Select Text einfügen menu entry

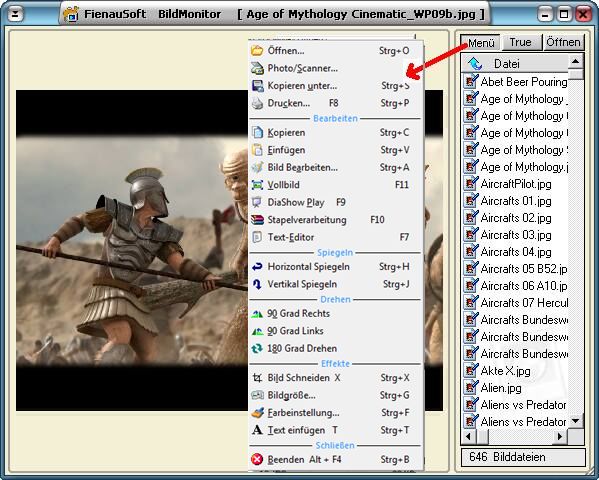tap(335, 430)
